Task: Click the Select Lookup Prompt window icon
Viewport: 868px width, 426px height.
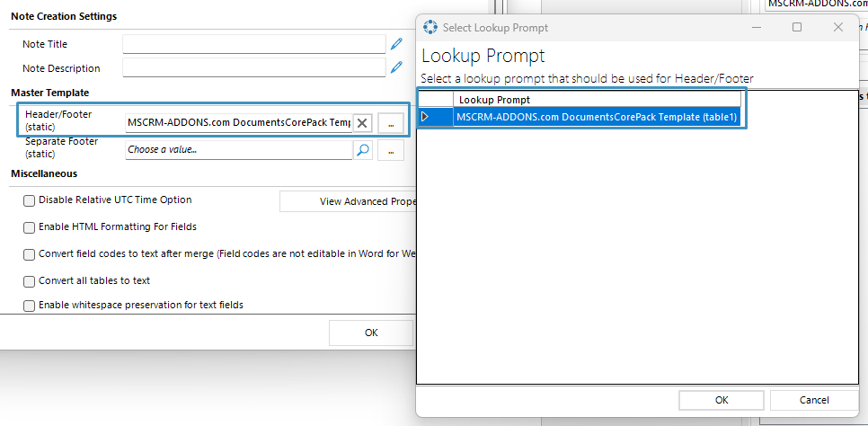Action: [430, 27]
